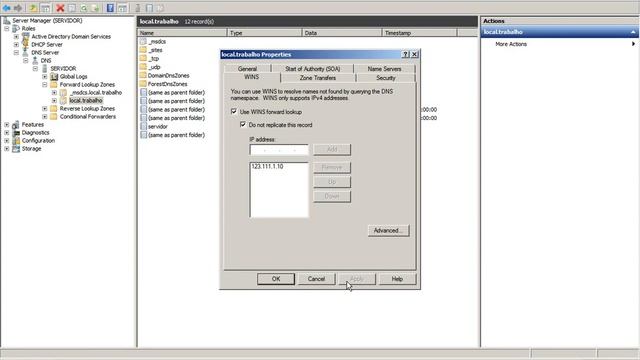
Task: Switch to the General tab
Action: tap(247, 69)
